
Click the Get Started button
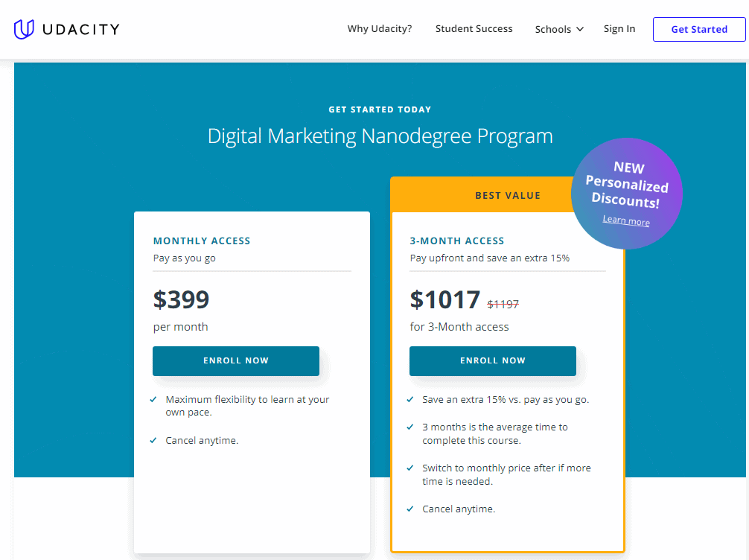point(698,29)
